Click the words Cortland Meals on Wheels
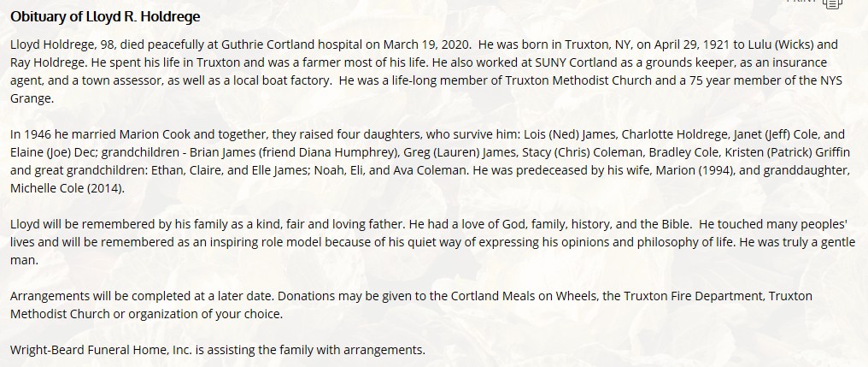This screenshot has height=367, width=868. click(x=525, y=296)
